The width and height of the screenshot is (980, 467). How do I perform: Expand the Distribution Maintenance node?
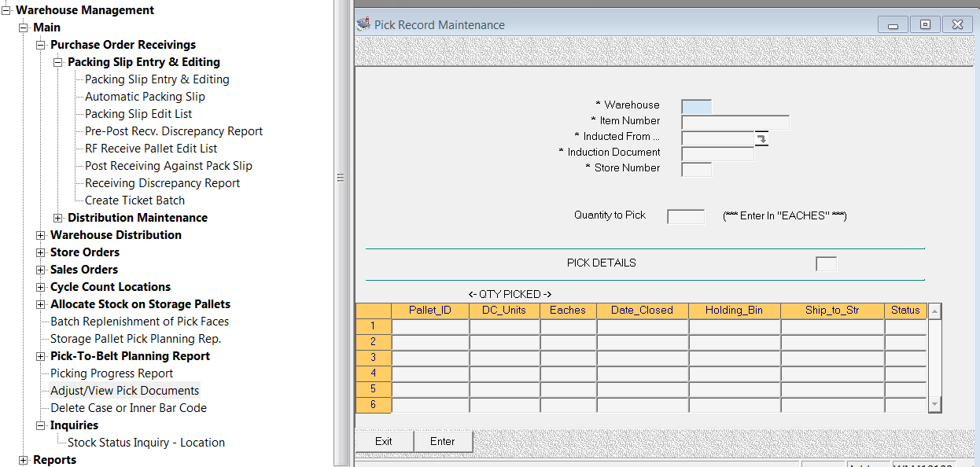pyautogui.click(x=58, y=218)
